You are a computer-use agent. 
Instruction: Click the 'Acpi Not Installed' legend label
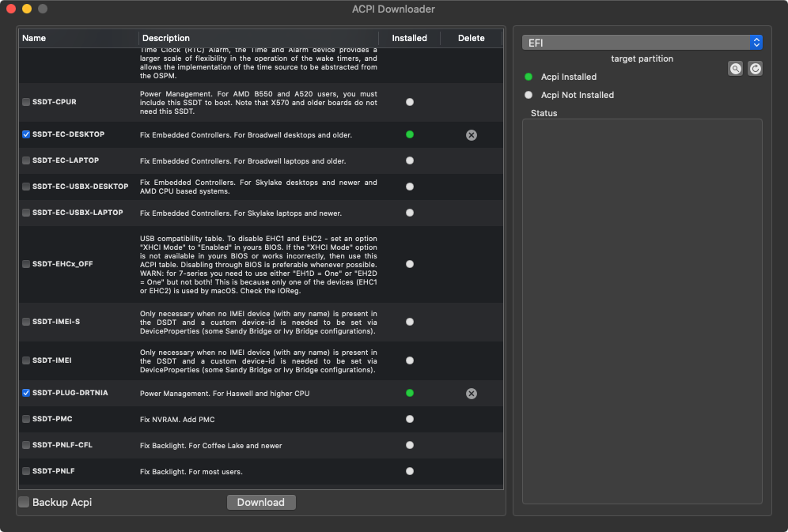[578, 95]
